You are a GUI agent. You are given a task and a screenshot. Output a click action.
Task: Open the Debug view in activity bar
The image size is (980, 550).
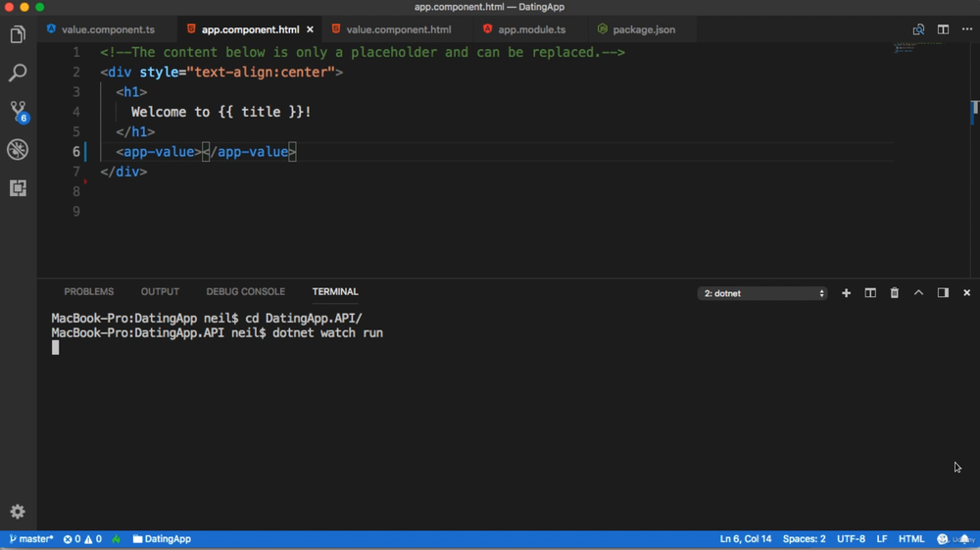click(18, 149)
